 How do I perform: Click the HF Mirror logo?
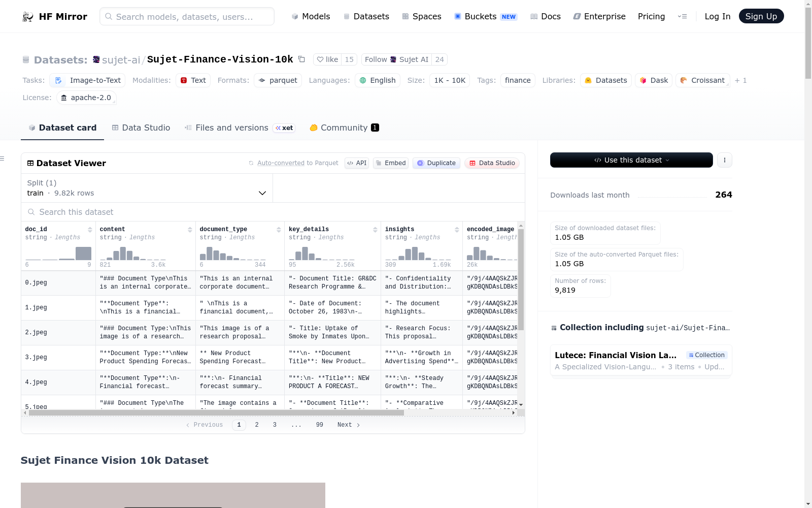click(55, 16)
